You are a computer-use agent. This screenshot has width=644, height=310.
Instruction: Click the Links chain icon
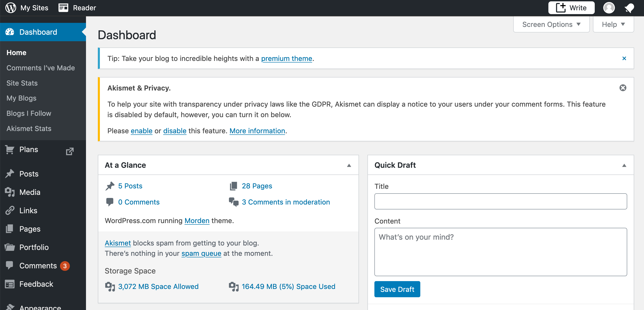(x=10, y=211)
